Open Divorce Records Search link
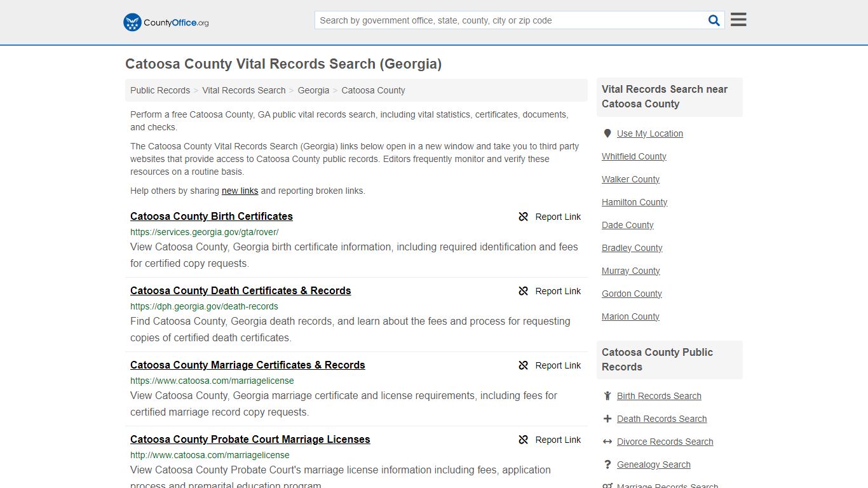This screenshot has width=868, height=488. (x=665, y=442)
